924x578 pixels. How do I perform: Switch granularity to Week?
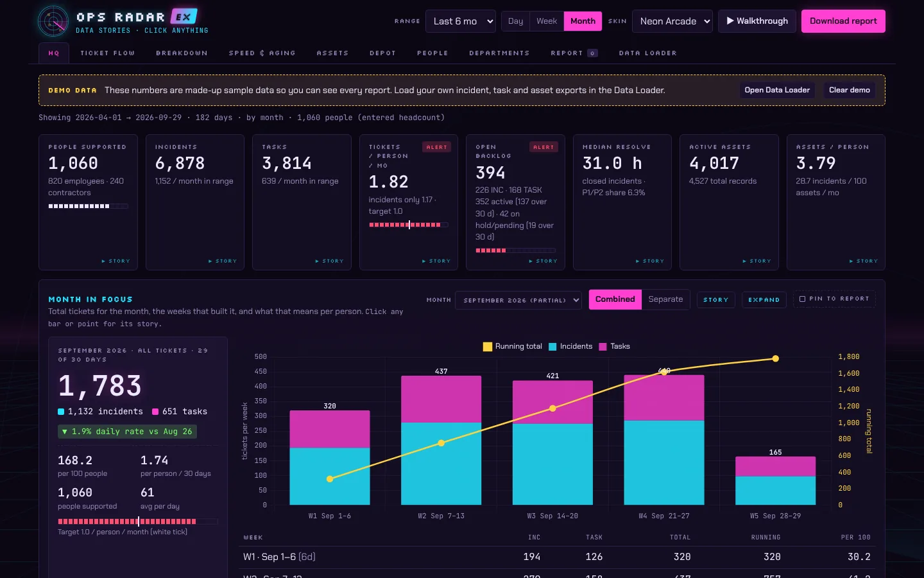547,21
